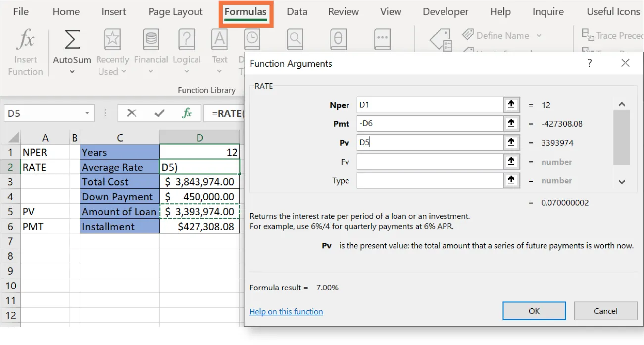
Task: Switch to the Data ribbon tab
Action: [297, 11]
